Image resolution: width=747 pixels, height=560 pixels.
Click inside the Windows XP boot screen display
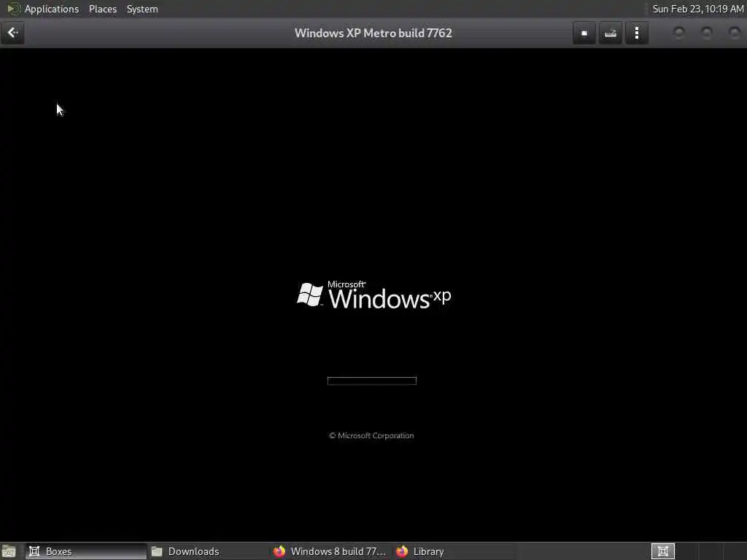(373, 295)
